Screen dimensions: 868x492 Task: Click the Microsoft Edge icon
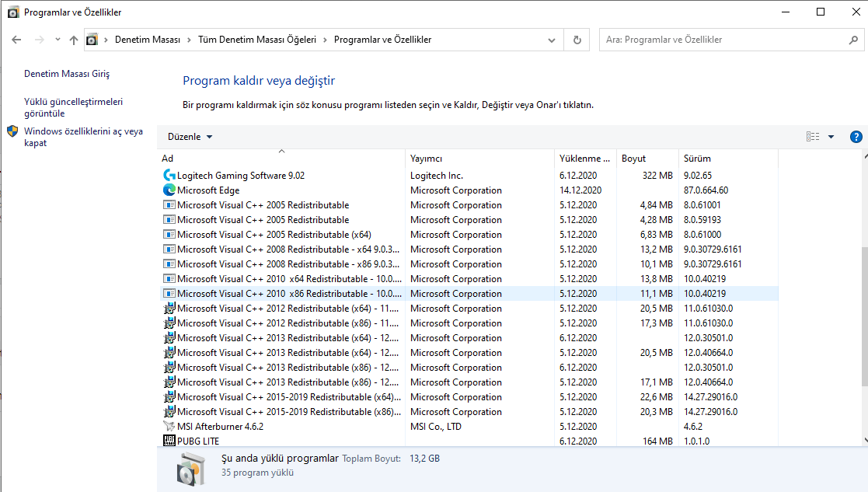coord(169,190)
